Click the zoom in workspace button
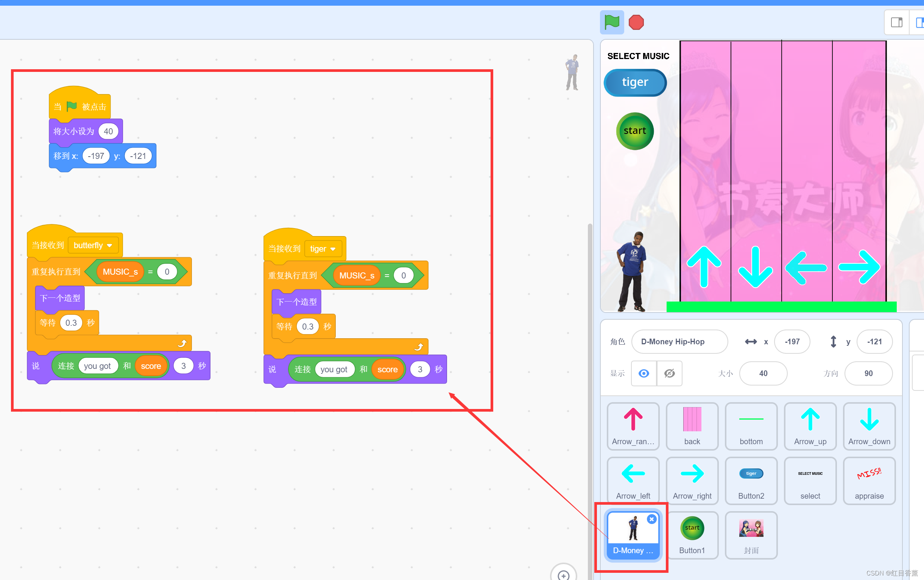 pos(563,575)
